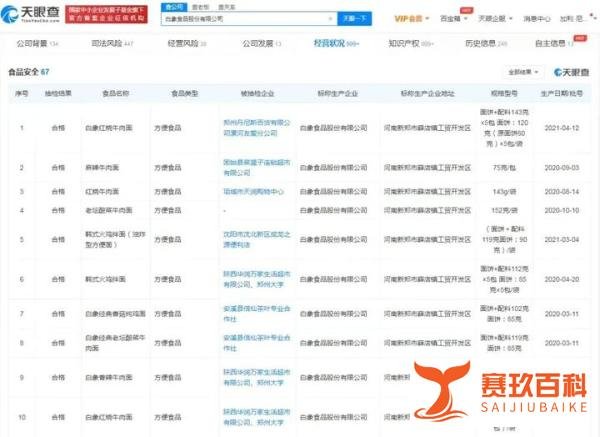Click the 生产日期/批号 column header
Viewport: 600px width, 437px height.
[561, 93]
